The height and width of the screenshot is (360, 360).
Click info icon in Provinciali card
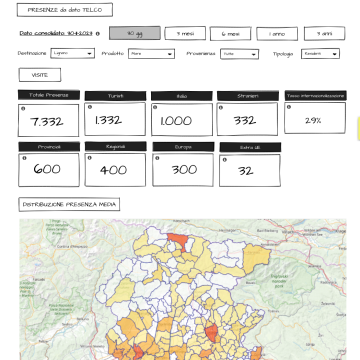click(24, 158)
